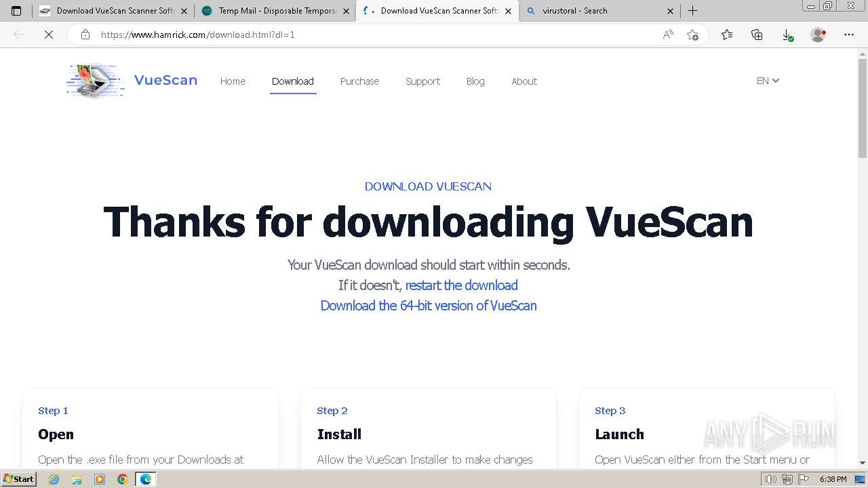Click the DOWNLOAD VUESCAN label
Image resolution: width=868 pixels, height=488 pixels.
point(428,186)
